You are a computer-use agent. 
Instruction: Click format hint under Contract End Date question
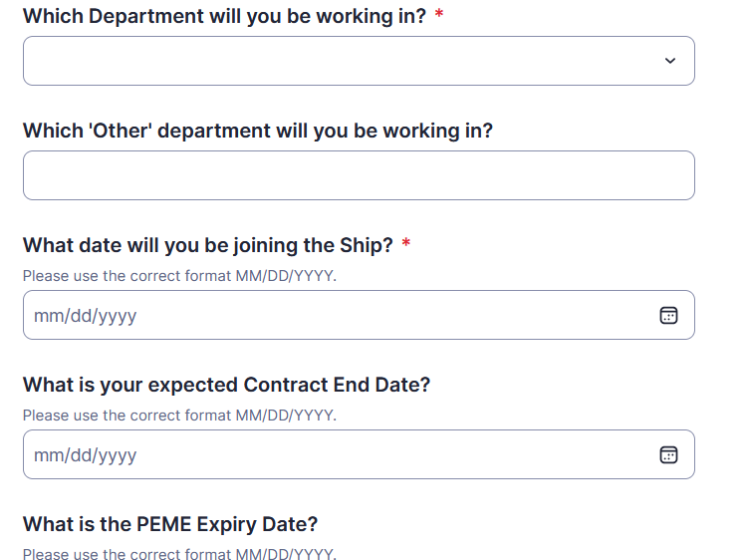click(179, 416)
